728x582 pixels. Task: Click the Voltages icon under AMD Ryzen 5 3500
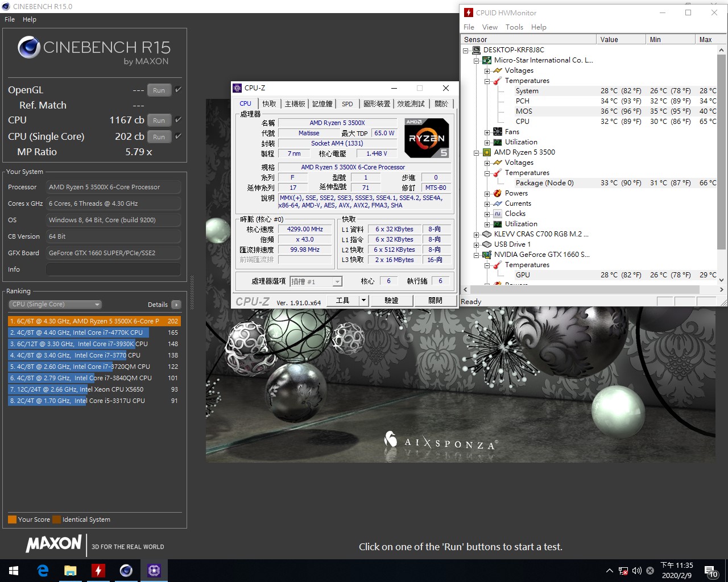(x=498, y=163)
